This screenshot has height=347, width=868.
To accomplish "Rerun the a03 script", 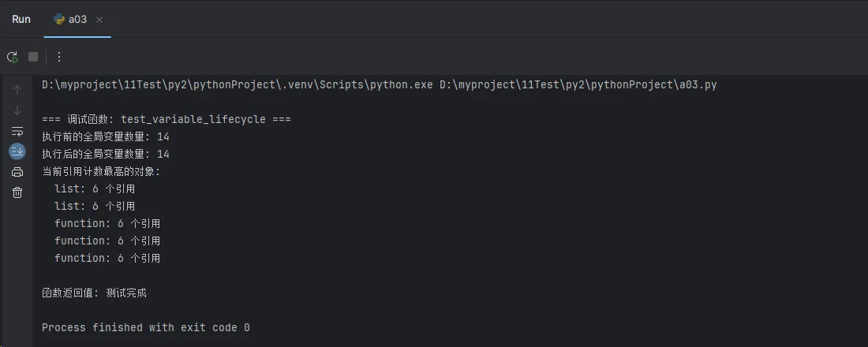I will tap(12, 57).
